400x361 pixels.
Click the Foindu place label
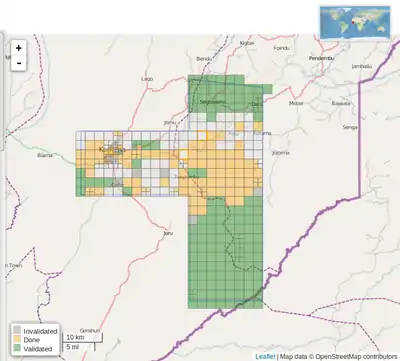pos(282,48)
